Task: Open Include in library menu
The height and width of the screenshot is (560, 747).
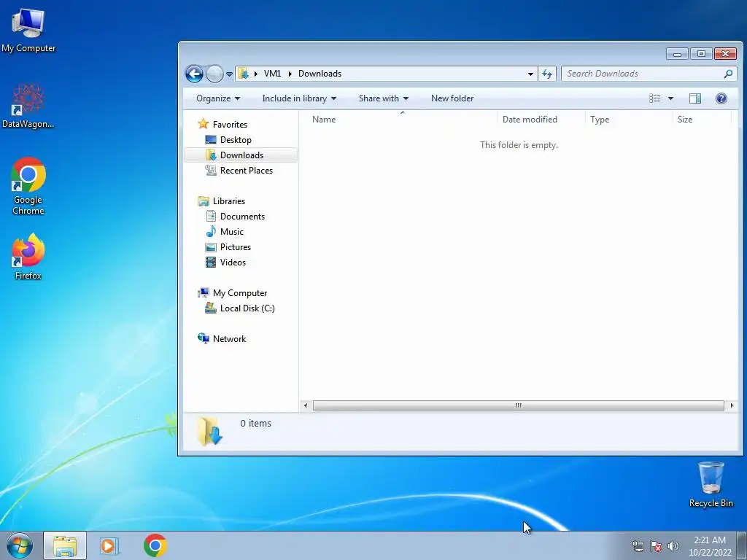Action: click(x=299, y=98)
